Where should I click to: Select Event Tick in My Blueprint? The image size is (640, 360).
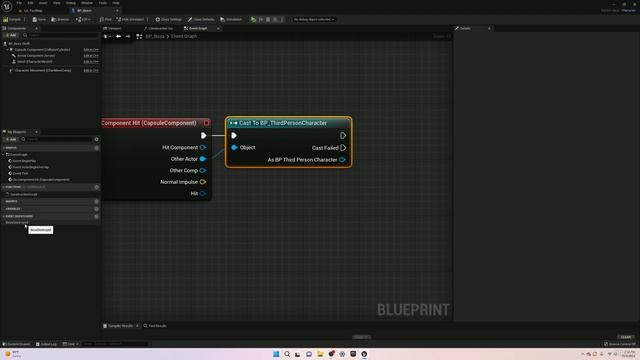tap(20, 173)
